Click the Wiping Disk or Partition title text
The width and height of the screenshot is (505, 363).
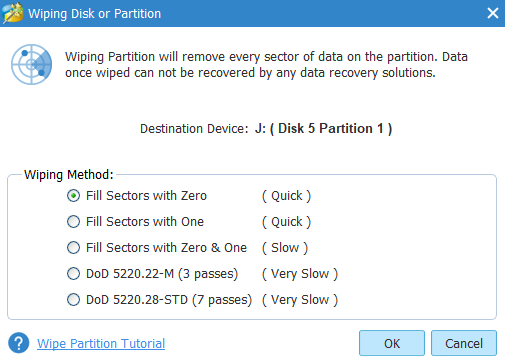94,14
